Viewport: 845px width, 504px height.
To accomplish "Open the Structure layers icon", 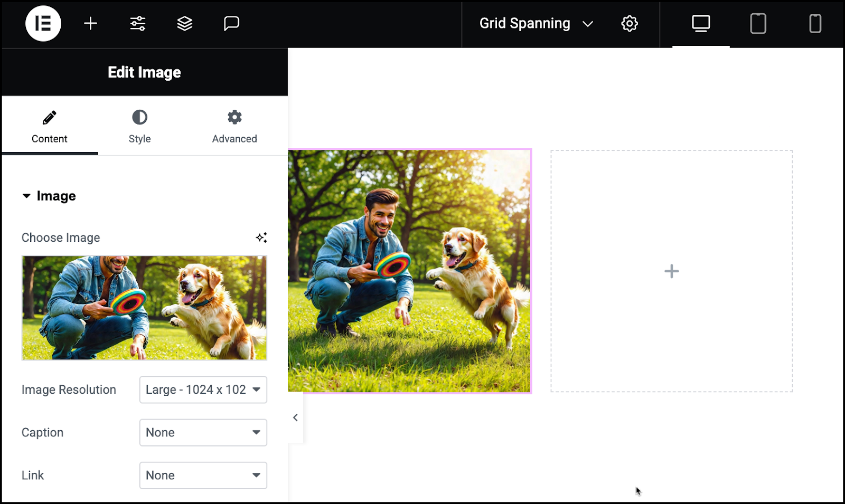I will (x=184, y=24).
